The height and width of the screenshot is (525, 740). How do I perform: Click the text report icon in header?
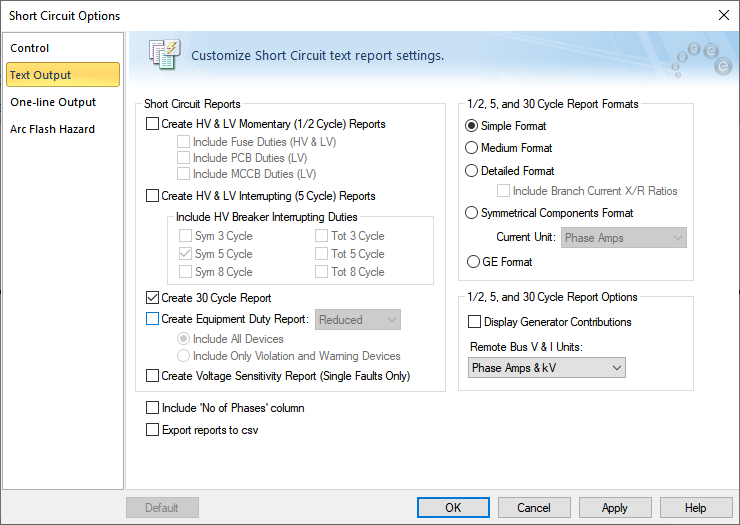pyautogui.click(x=163, y=55)
